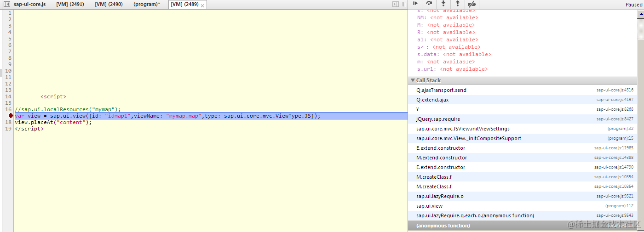
Task: Open source link sap-ui-core.js:4516
Action: click(615, 90)
